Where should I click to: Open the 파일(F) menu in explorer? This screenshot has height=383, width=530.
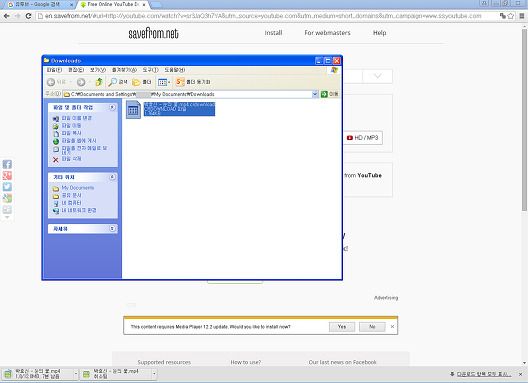coord(54,70)
